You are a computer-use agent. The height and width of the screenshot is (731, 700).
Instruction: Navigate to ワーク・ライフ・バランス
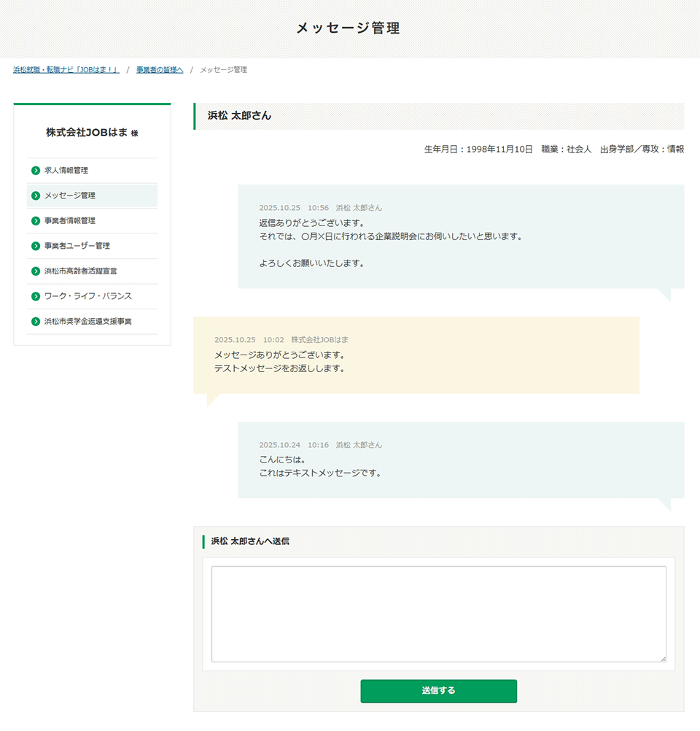pyautogui.click(x=87, y=296)
